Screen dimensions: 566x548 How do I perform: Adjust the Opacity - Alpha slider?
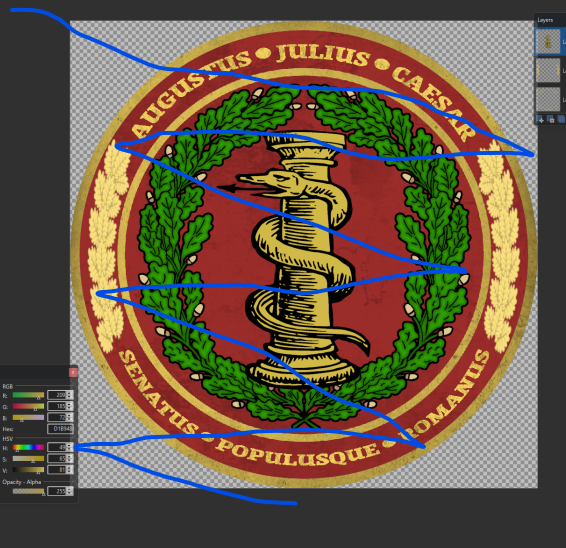[x=29, y=491]
